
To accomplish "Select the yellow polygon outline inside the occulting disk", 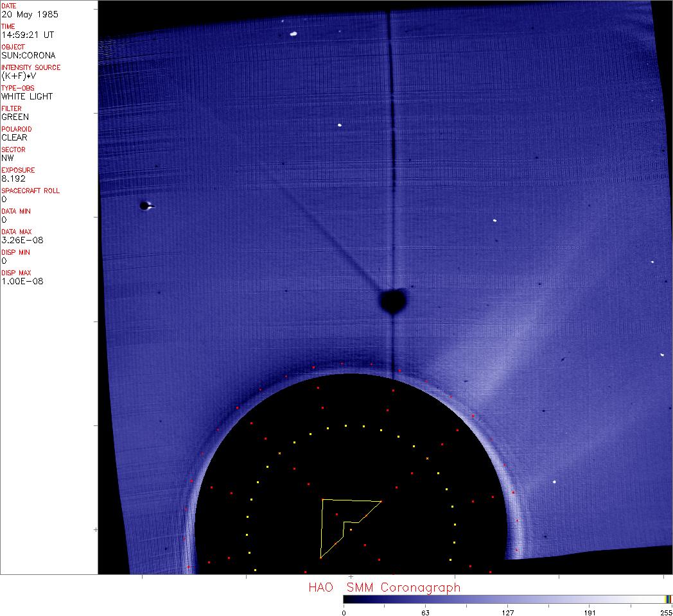I will click(x=323, y=526).
